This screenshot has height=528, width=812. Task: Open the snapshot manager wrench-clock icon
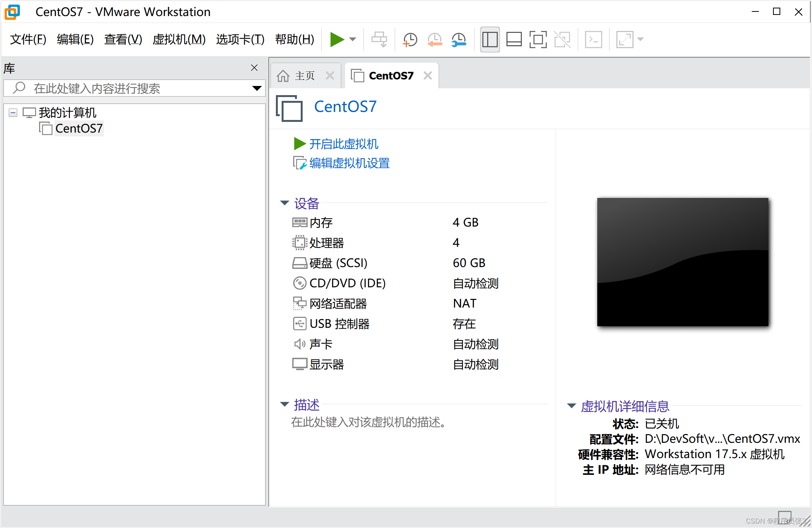(459, 39)
